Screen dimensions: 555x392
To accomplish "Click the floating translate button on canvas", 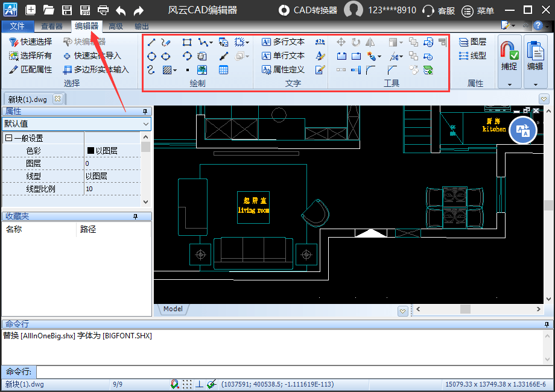I will coord(523,130).
